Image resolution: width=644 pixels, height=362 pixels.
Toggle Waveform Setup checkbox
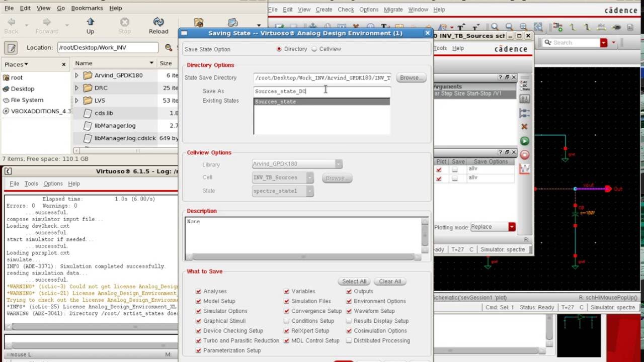[x=349, y=311]
